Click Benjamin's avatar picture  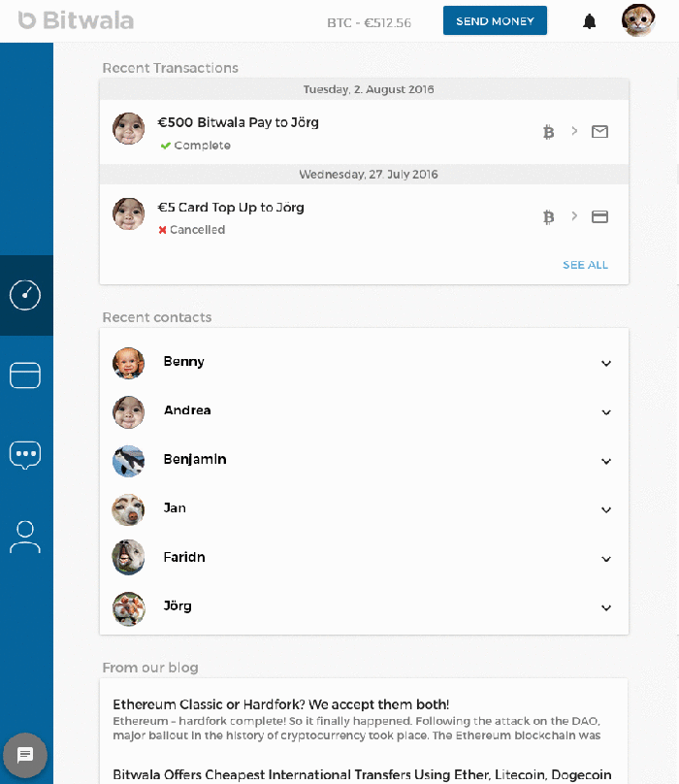[128, 461]
